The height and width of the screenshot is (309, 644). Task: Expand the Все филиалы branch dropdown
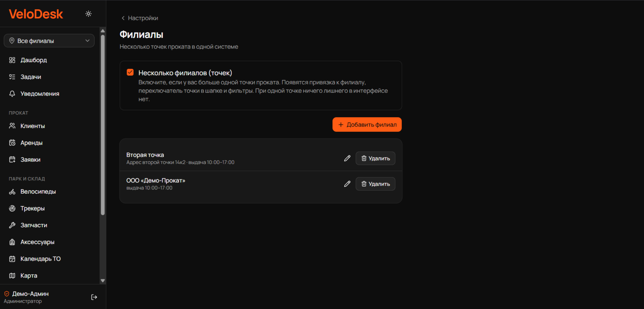tap(49, 41)
